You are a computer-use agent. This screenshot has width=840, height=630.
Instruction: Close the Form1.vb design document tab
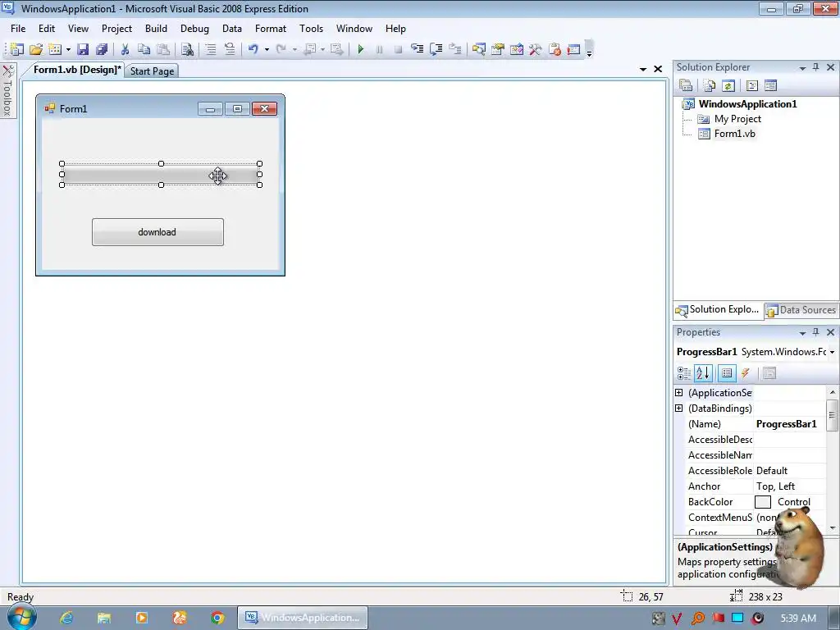pos(658,69)
